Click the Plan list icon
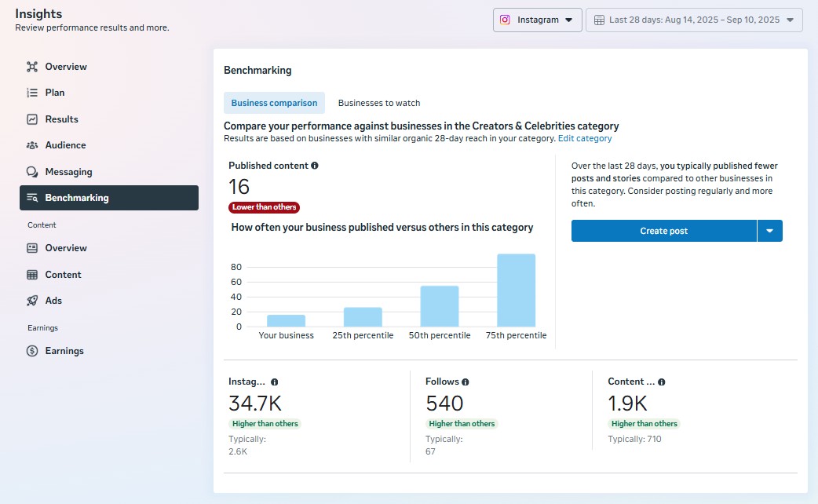 click(x=32, y=93)
